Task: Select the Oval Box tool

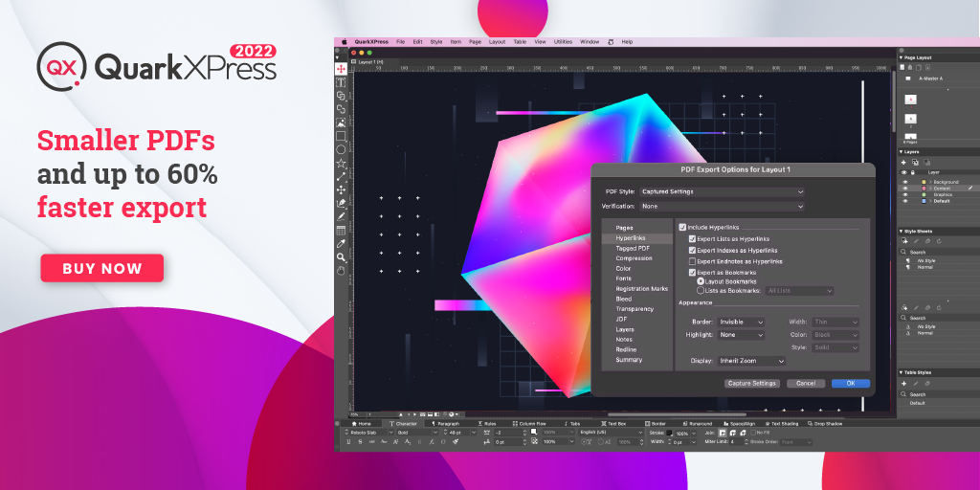Action: (341, 149)
